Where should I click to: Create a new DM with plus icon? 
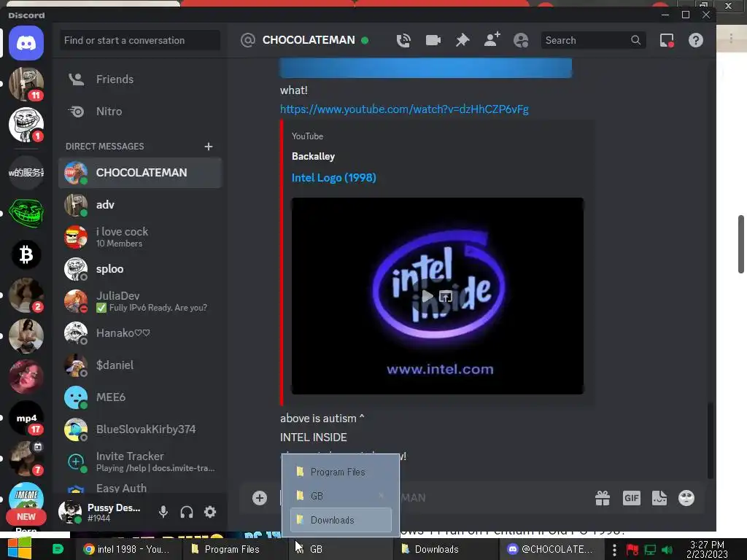pyautogui.click(x=208, y=146)
